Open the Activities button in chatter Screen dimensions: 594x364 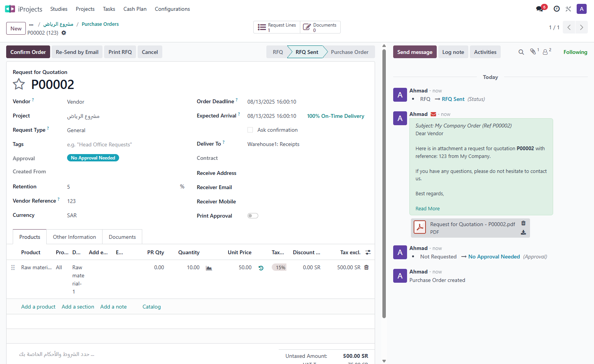tap(485, 52)
